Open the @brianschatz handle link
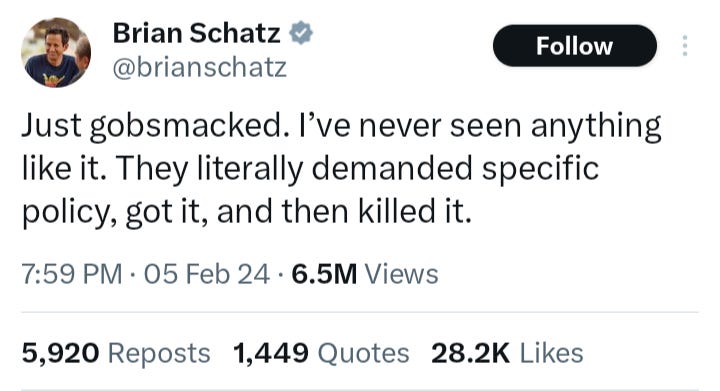 click(x=200, y=68)
